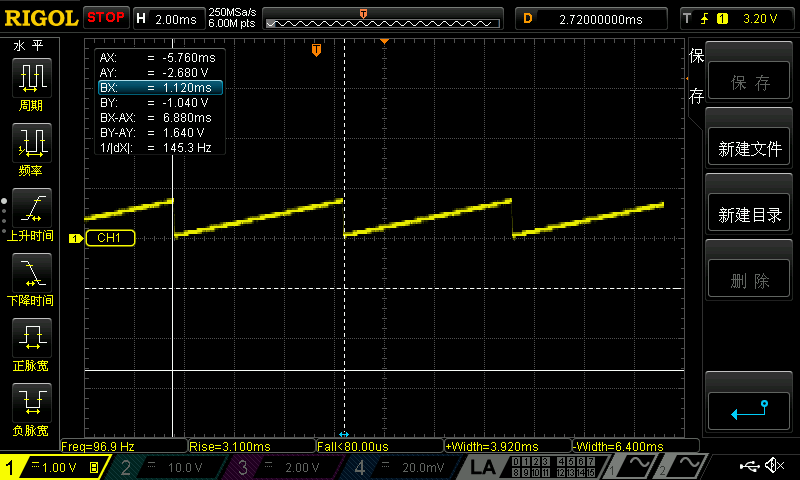Click the trigger source channel 1 badge
Image resolution: width=800 pixels, height=480 pixels.
722,19
